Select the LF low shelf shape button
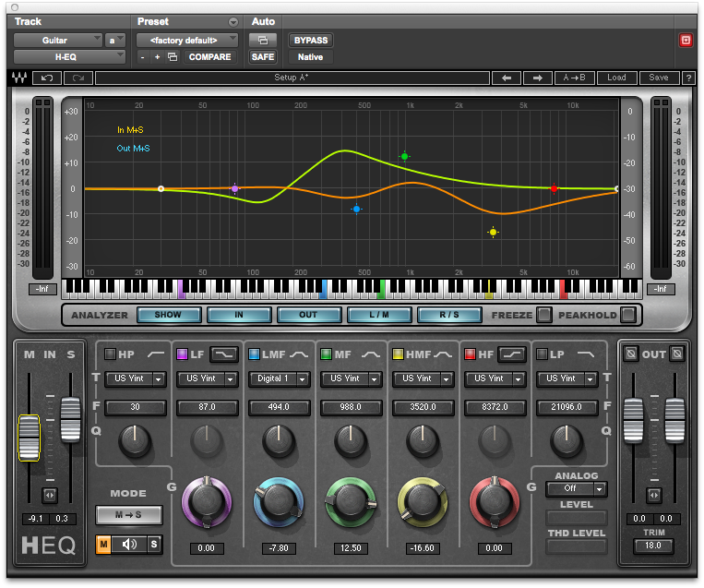704x588 pixels. click(224, 354)
